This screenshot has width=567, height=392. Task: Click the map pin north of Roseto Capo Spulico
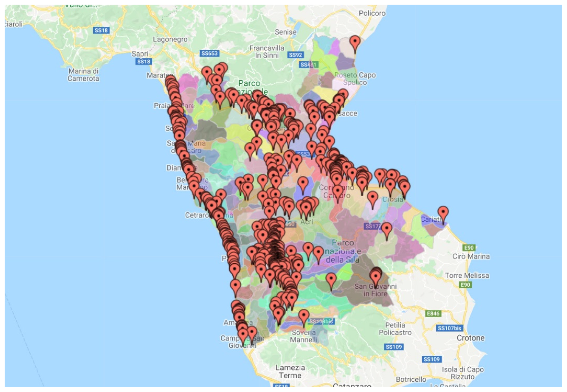355,42
